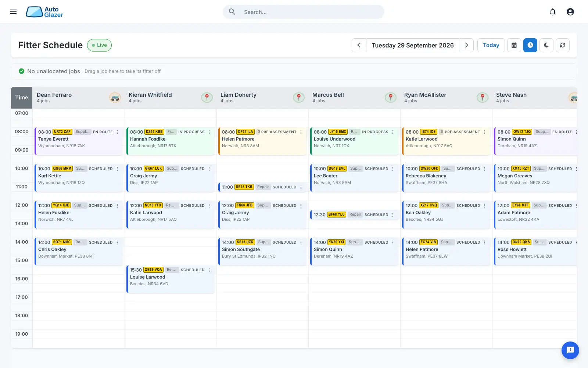This screenshot has width=588, height=368.
Task: Open options menu for Louise Larwood job
Action: pos(209,270)
